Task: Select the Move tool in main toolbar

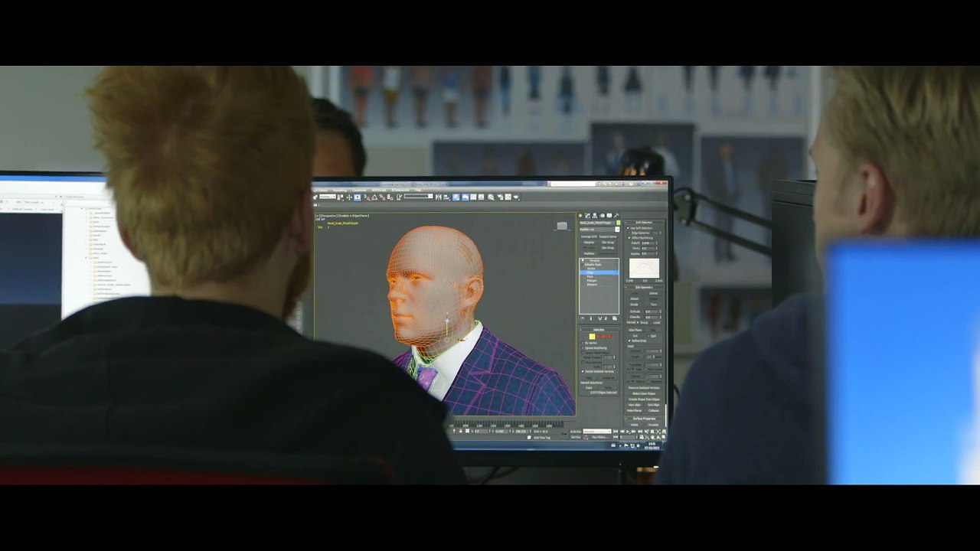Action: (349, 197)
